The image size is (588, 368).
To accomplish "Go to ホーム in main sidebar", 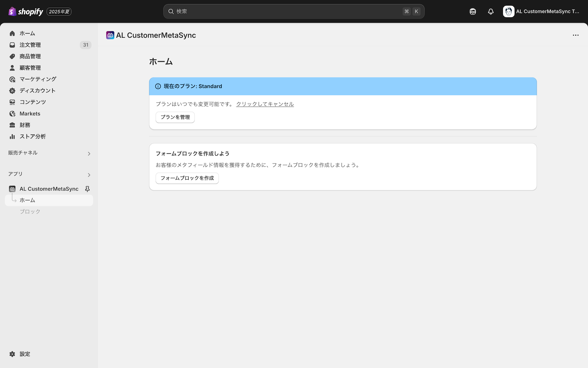I will (49, 34).
